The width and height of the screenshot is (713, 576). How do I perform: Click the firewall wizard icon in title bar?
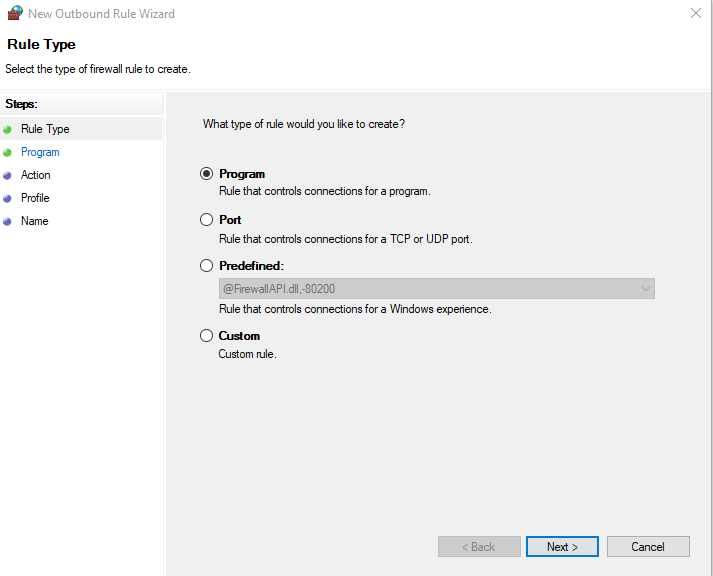(13, 14)
